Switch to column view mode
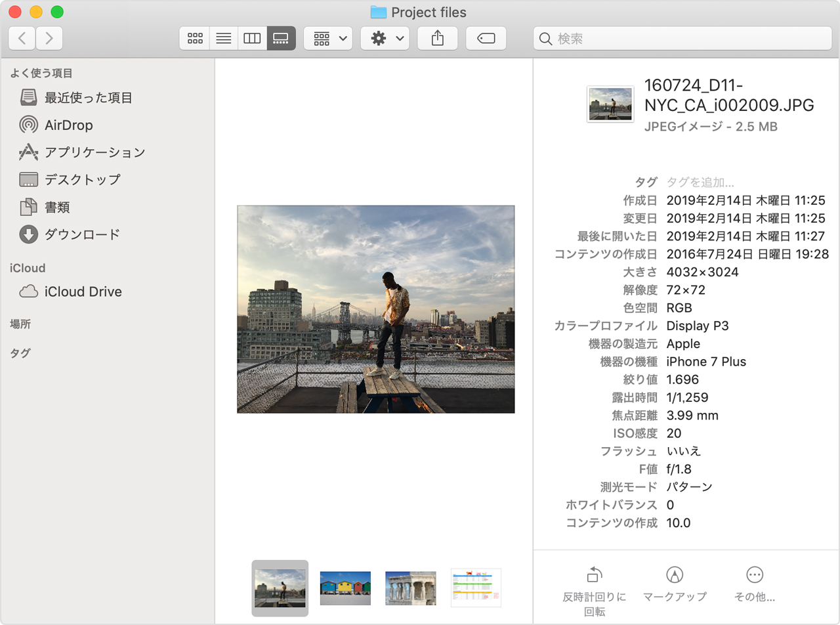Image resolution: width=840 pixels, height=625 pixels. (252, 39)
